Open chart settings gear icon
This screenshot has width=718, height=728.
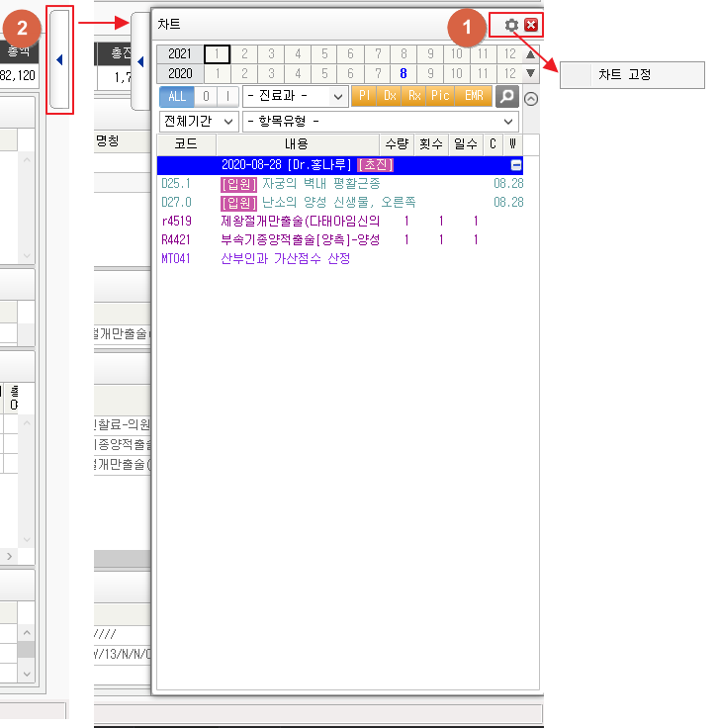tap(511, 25)
